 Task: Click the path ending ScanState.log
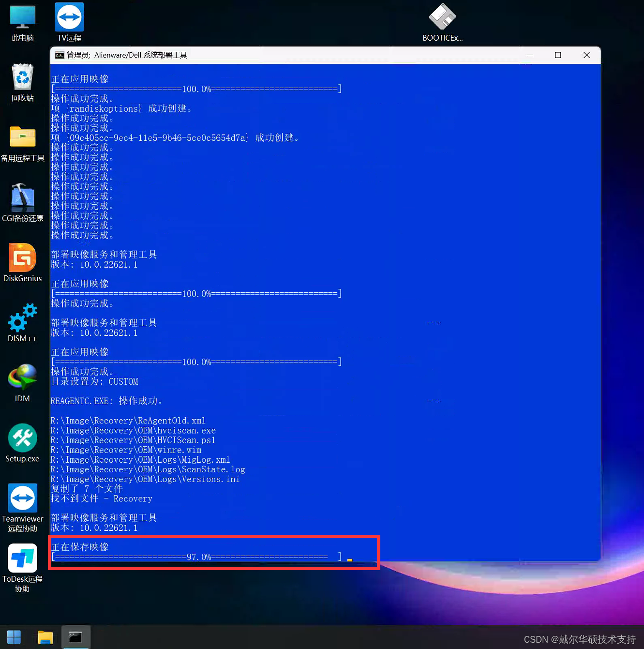coord(148,469)
